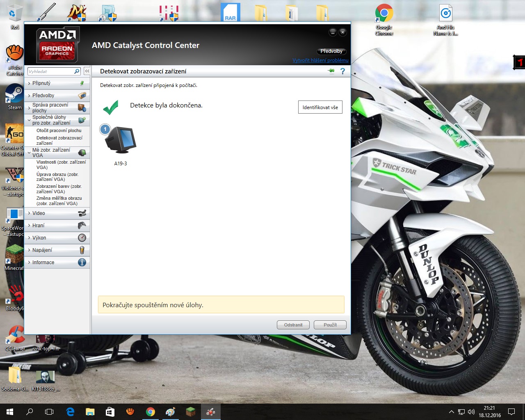Open Otočit pracovní plochu item
525x420 pixels.
[59, 130]
